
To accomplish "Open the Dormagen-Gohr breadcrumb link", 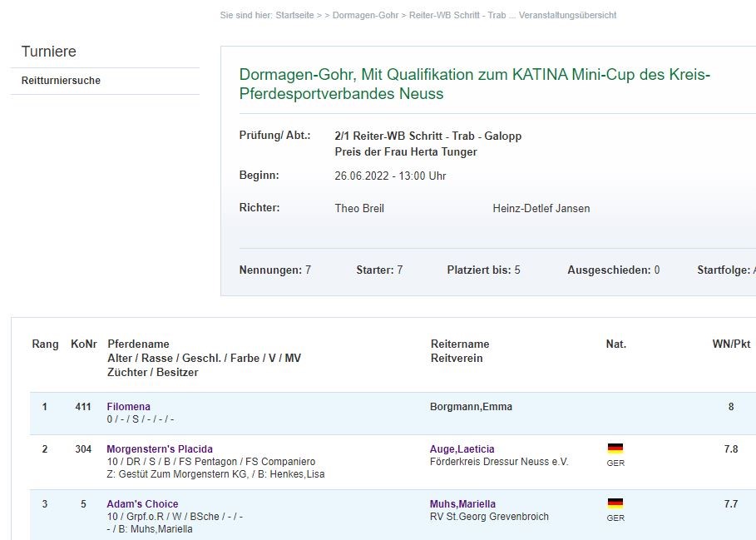I will coord(365,15).
